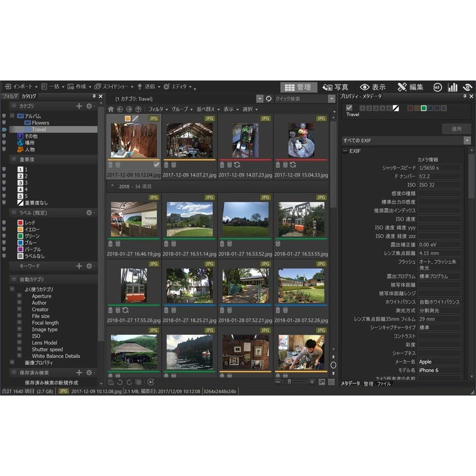The height and width of the screenshot is (476, 476).
Task: Set rating 5 in the metadata panel
Action: [x=389, y=108]
